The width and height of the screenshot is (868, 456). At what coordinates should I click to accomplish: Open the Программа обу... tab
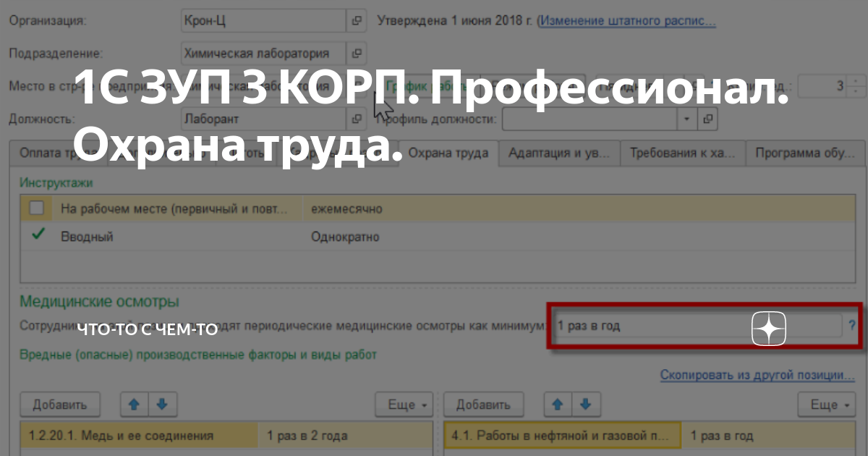[x=806, y=153]
